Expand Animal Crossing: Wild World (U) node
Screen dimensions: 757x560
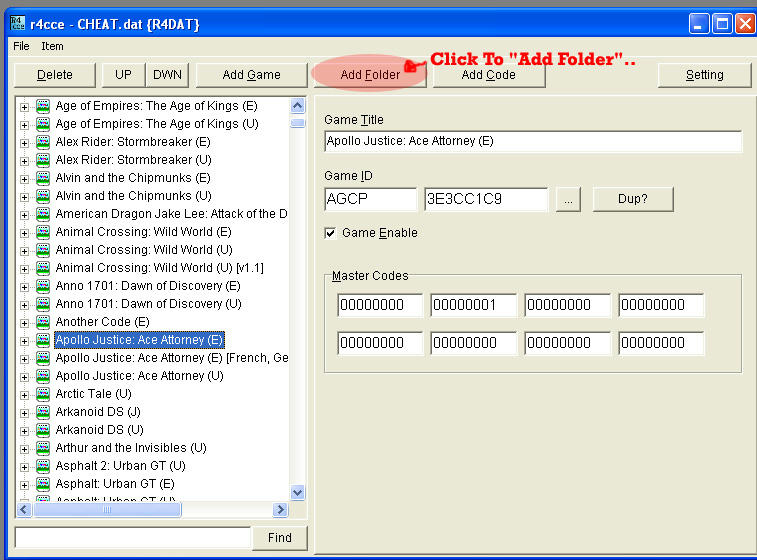(x=24, y=252)
